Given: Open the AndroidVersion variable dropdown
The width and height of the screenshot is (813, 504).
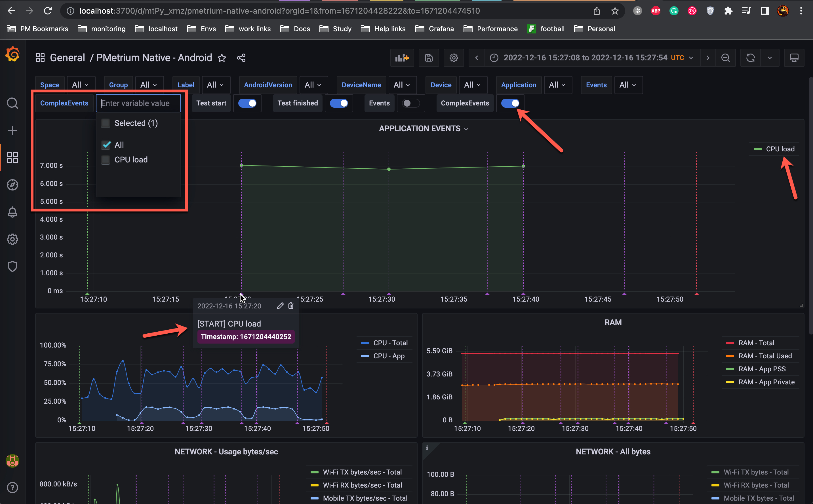Looking at the screenshot, I should pos(313,85).
